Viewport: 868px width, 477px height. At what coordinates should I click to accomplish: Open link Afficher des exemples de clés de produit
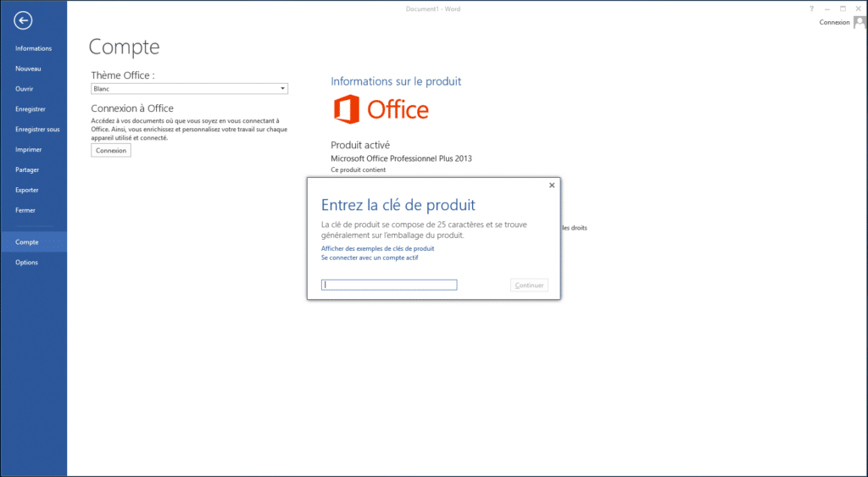click(377, 248)
